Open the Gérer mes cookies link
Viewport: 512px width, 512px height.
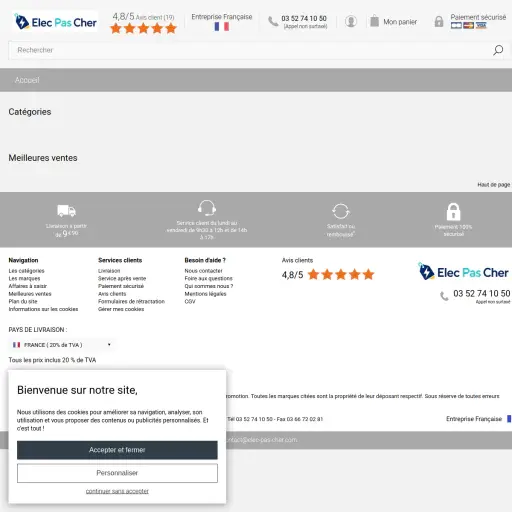pyautogui.click(x=121, y=309)
